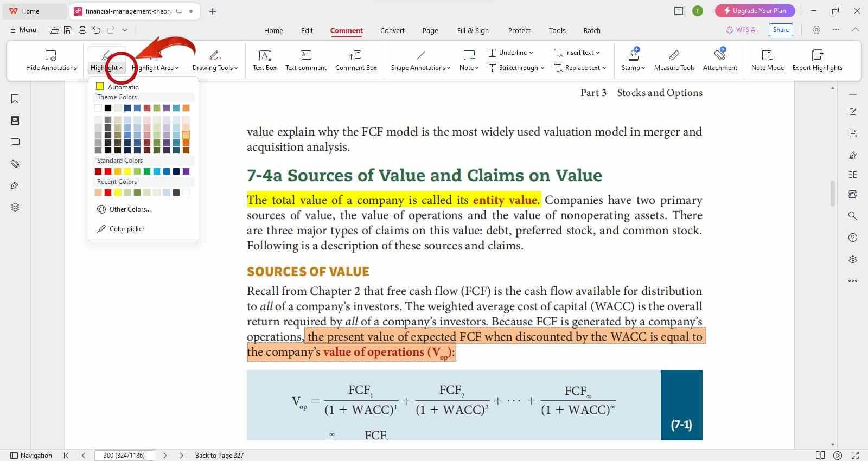868x461 pixels.
Task: Open the bookmark panel in left sidebar
Action: pos(15,99)
